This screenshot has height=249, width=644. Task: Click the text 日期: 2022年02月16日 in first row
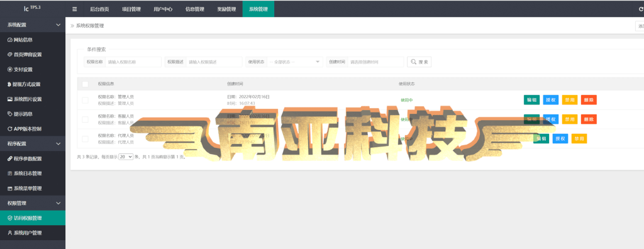pos(248,97)
